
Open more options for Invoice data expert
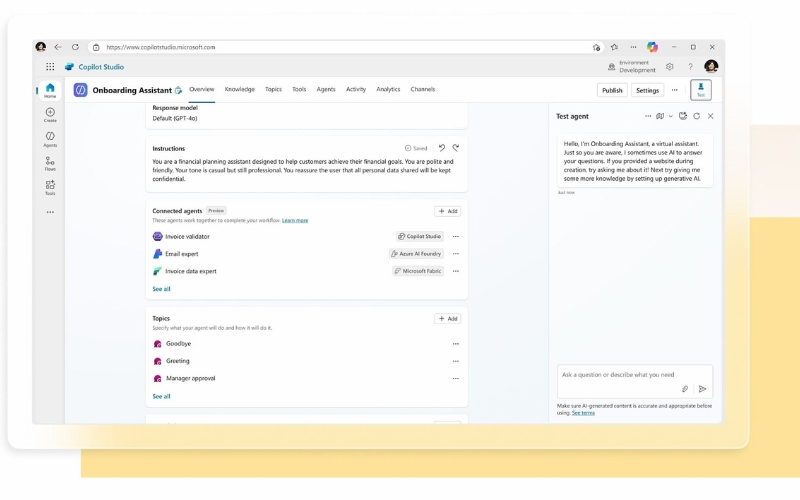tap(456, 271)
